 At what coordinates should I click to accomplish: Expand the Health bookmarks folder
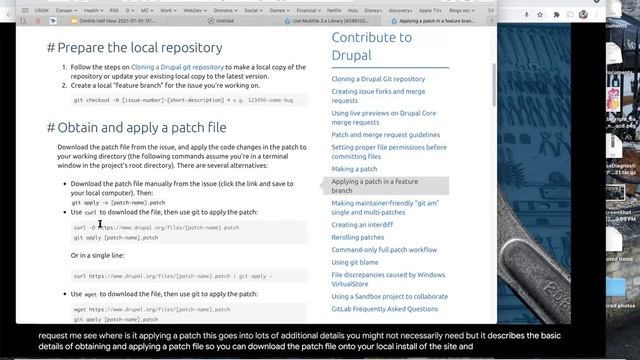[93, 10]
